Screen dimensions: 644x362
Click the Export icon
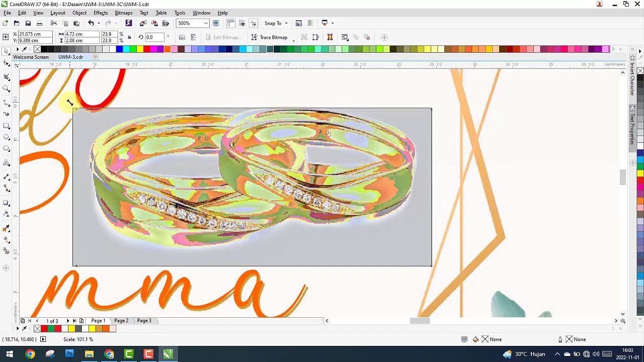154,23
